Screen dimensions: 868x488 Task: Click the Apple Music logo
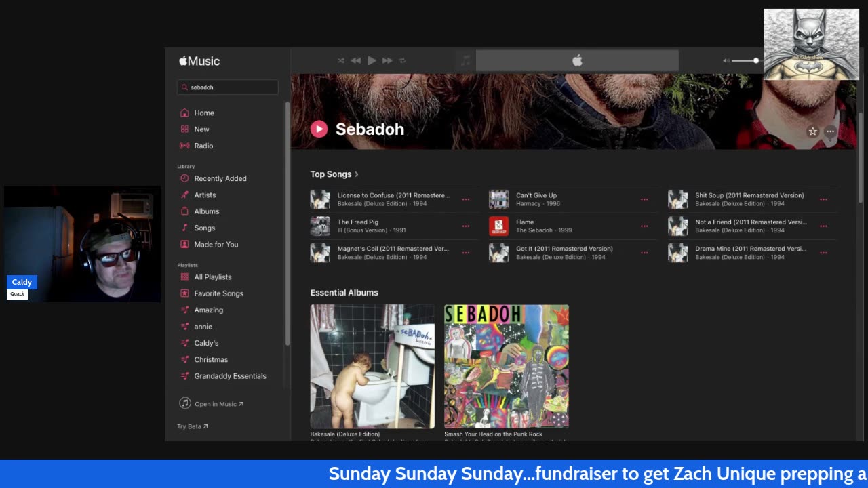click(199, 61)
